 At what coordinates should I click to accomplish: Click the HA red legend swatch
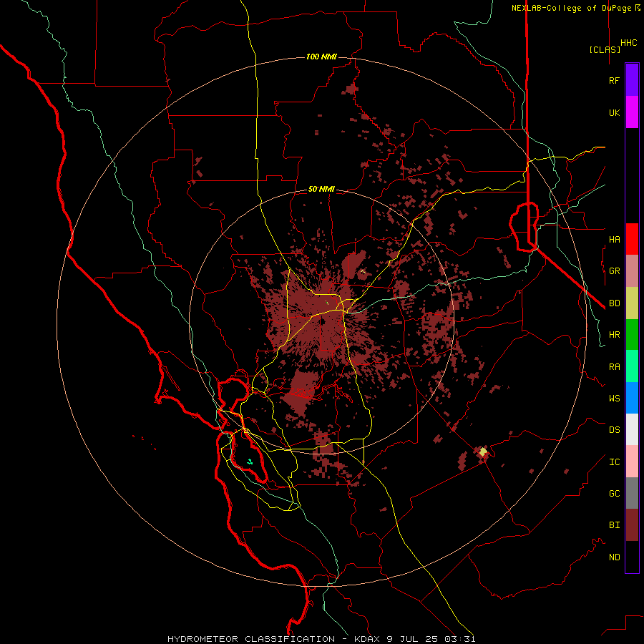(x=632, y=239)
